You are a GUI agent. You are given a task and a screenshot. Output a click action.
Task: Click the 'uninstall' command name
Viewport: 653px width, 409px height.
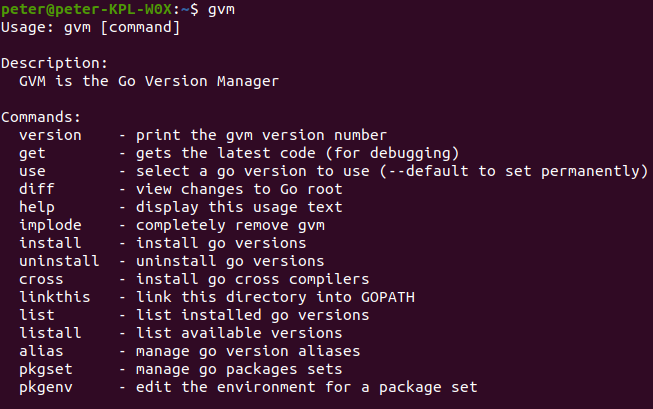point(56,260)
